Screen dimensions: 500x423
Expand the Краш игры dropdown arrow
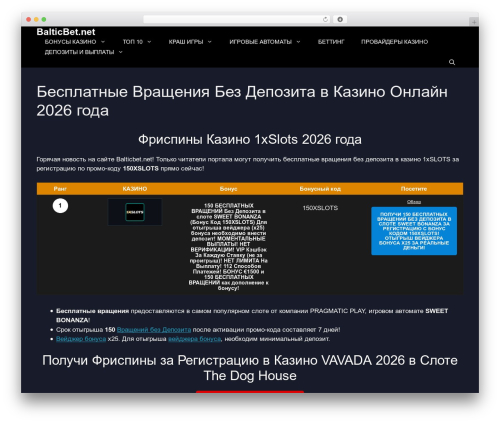coord(210,42)
